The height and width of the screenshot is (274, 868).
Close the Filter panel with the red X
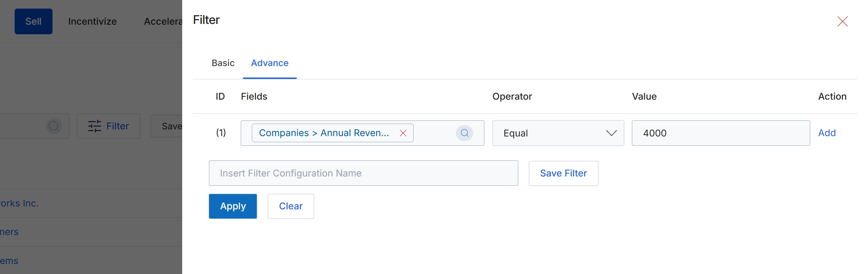(x=842, y=21)
